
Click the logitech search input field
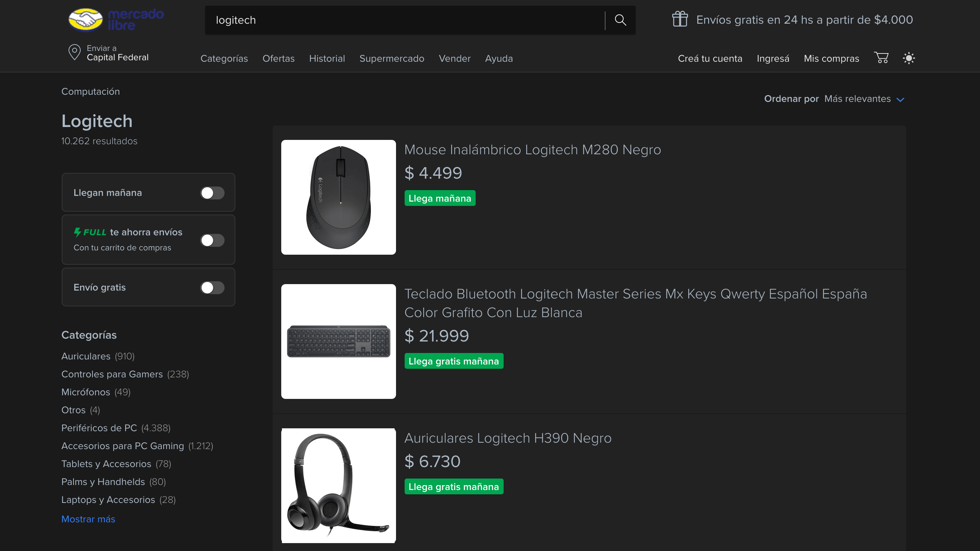point(405,20)
